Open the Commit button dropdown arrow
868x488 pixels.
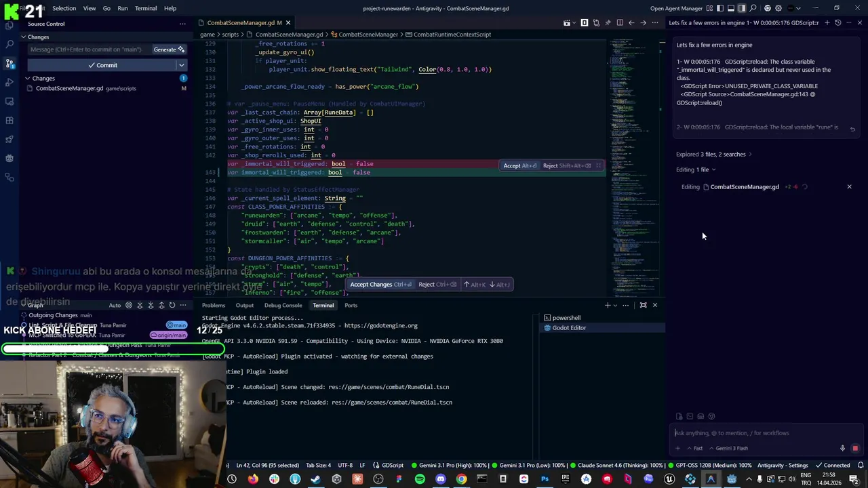point(181,65)
